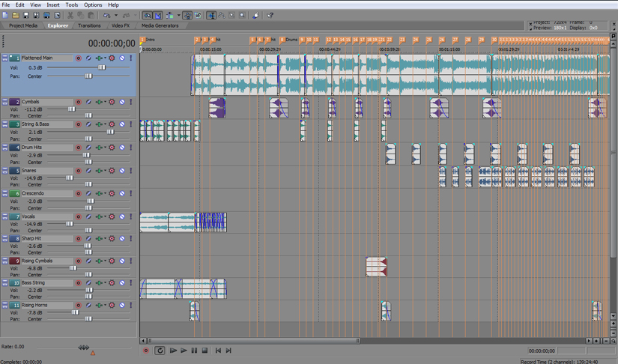Arm the Flattened Main track for record
Image resolution: width=618 pixels, height=364 pixels.
pos(79,58)
